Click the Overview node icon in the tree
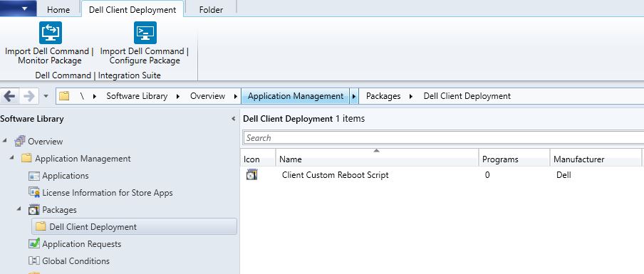This screenshot has height=274, width=644. click(20, 142)
